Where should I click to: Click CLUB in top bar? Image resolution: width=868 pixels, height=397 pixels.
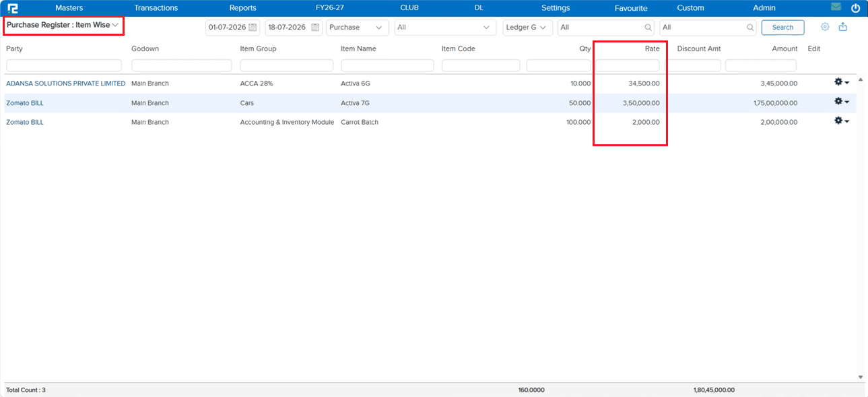click(x=409, y=8)
